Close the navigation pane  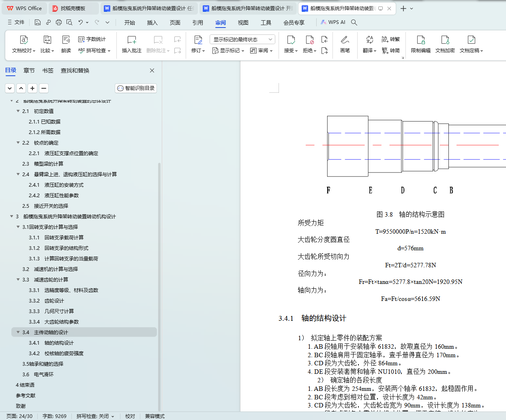[152, 70]
